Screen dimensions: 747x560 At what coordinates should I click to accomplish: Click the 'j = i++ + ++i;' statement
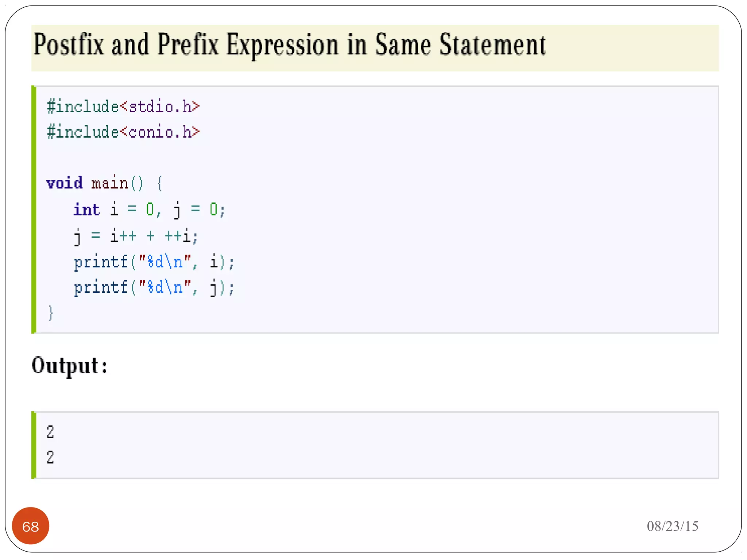click(x=136, y=236)
